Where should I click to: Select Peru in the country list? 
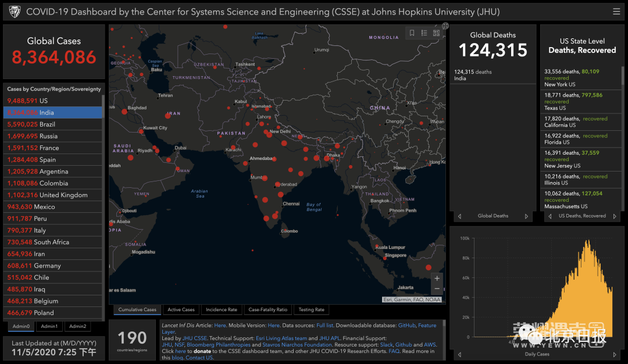coord(52,219)
